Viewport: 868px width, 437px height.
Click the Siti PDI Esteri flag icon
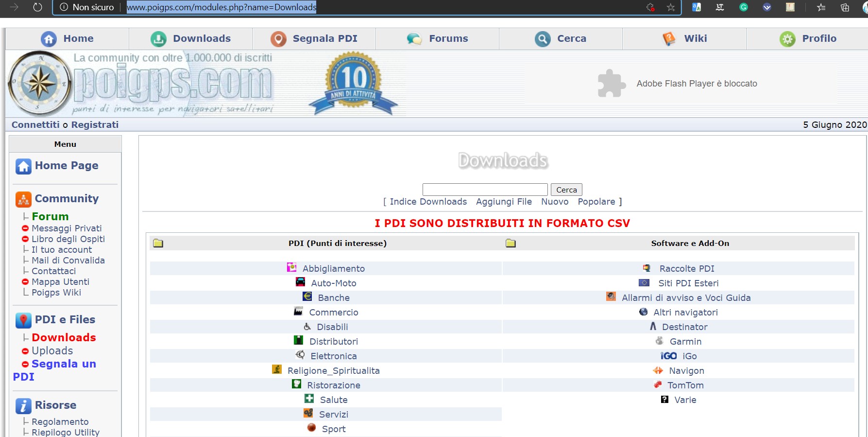[644, 282]
